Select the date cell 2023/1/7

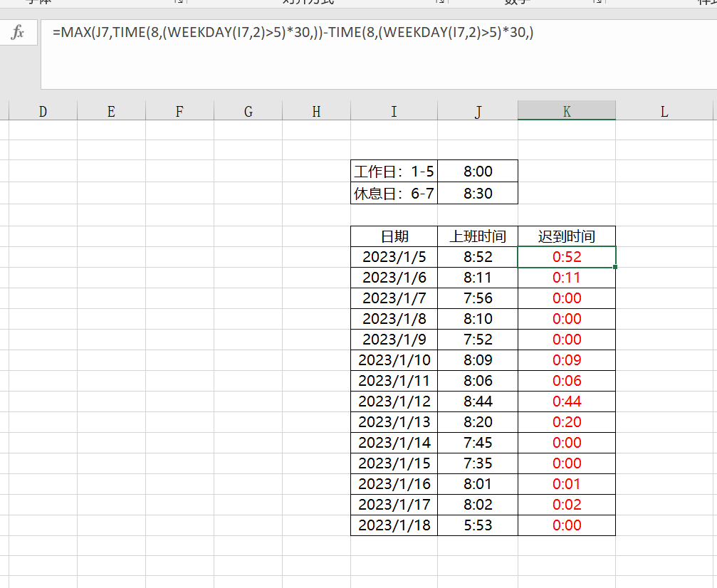(x=394, y=298)
